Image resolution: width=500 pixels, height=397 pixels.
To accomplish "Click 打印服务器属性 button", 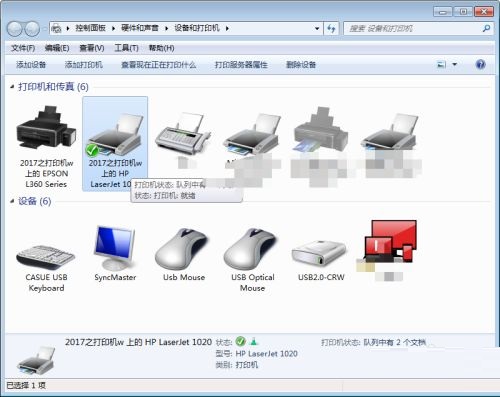I will click(x=241, y=64).
